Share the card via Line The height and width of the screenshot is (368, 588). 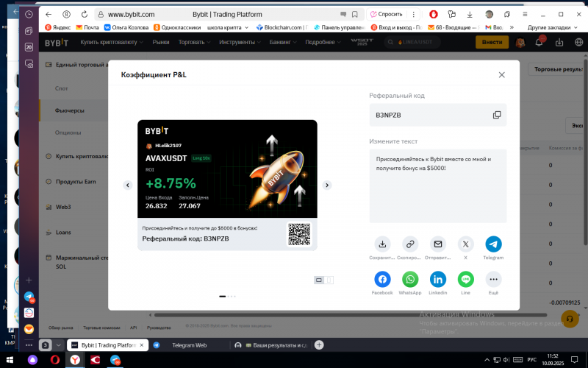465,279
